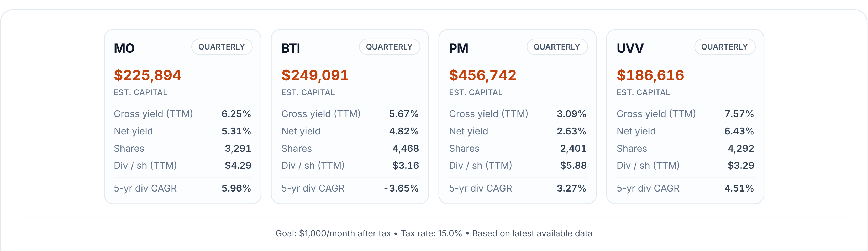Click UVV net yield 6.43% value
Screen dimensions: 868x251
pos(739,131)
